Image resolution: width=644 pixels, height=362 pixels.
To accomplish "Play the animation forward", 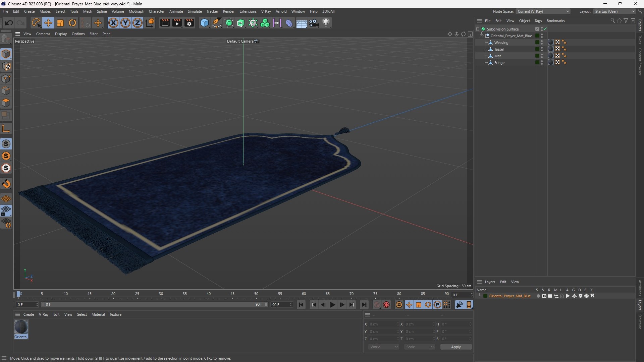I will [x=332, y=305].
